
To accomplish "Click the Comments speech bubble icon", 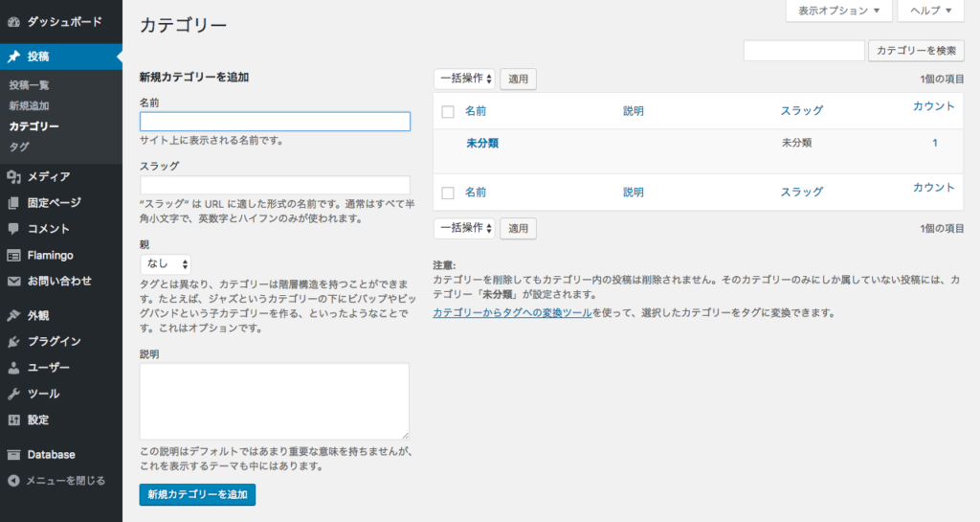I will 13,229.
